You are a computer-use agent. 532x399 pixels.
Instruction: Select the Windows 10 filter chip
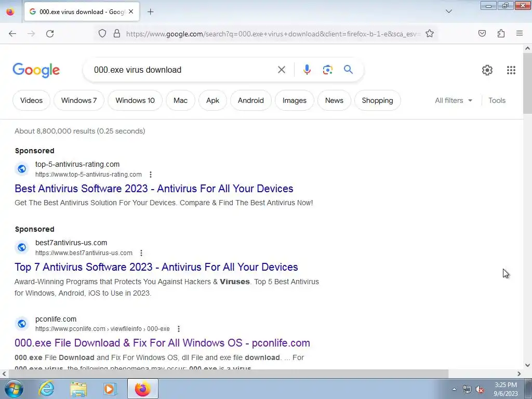(135, 100)
